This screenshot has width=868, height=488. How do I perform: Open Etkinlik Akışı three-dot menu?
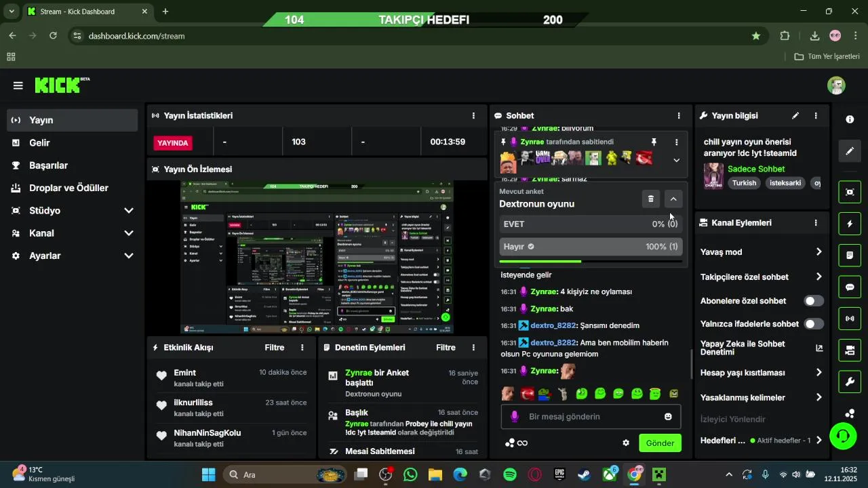coord(302,348)
